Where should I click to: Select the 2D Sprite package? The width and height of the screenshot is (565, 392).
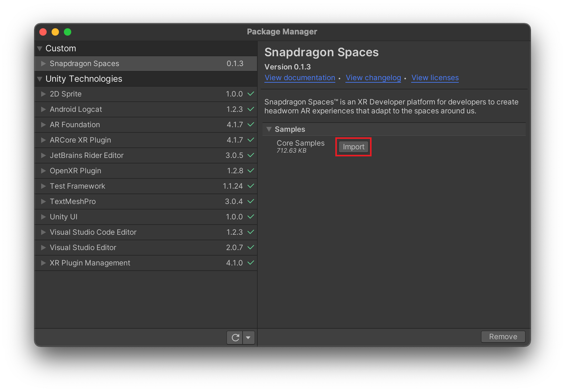pyautogui.click(x=146, y=94)
